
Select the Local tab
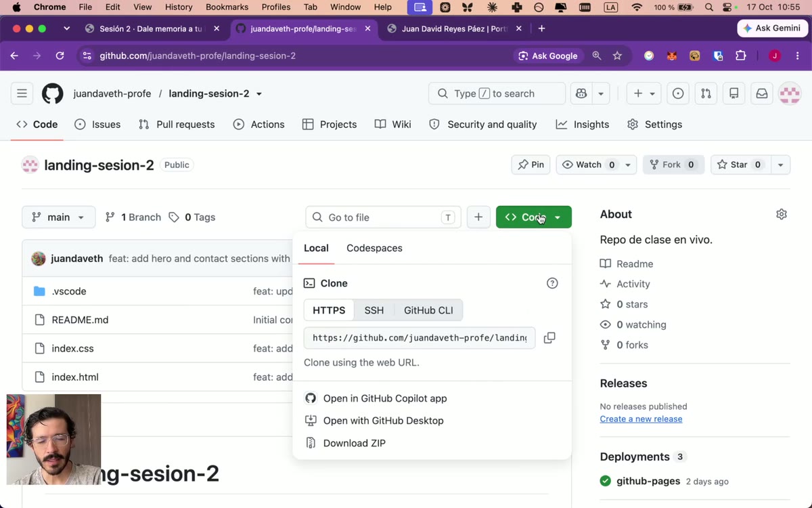[x=316, y=248]
